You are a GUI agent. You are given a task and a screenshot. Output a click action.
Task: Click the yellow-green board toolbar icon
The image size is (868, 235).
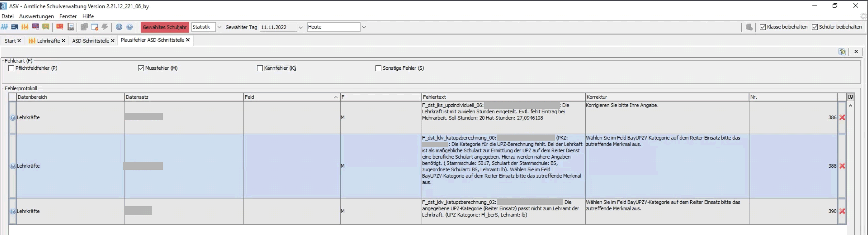pos(46,27)
